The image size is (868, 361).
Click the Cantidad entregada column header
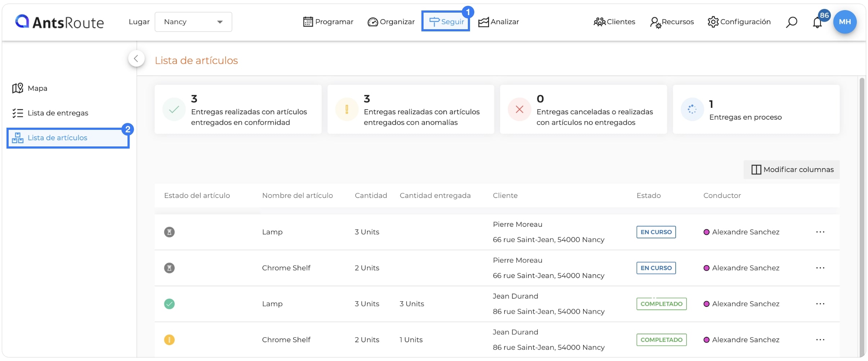[x=435, y=195]
